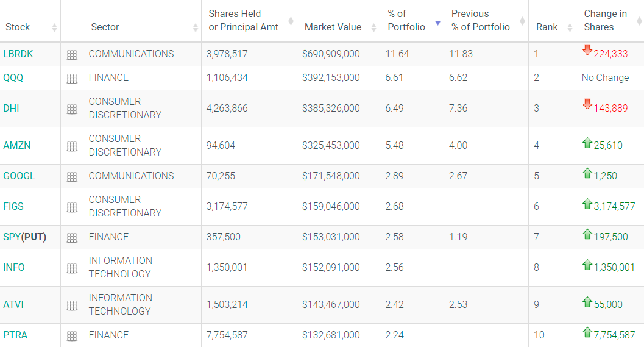
Task: Click the grid icon beside PTRA
Action: (x=72, y=336)
